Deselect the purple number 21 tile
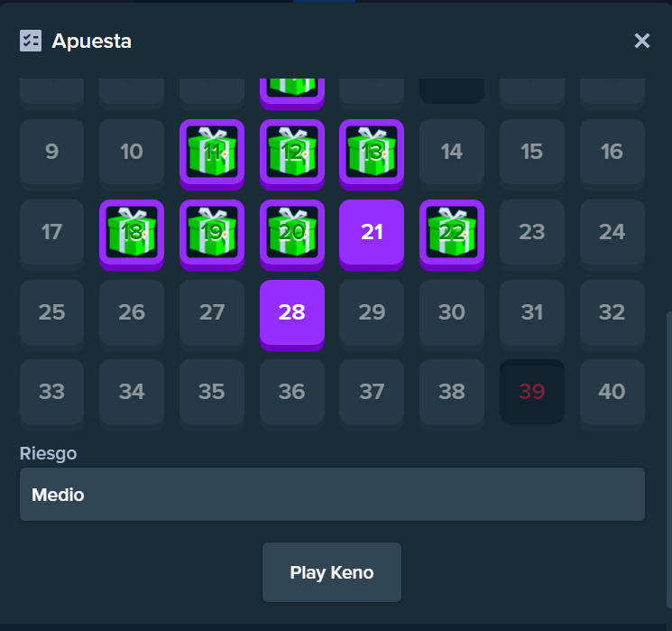 [372, 233]
